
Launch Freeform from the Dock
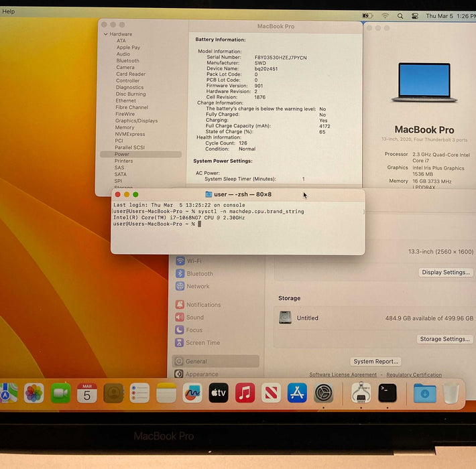(192, 393)
